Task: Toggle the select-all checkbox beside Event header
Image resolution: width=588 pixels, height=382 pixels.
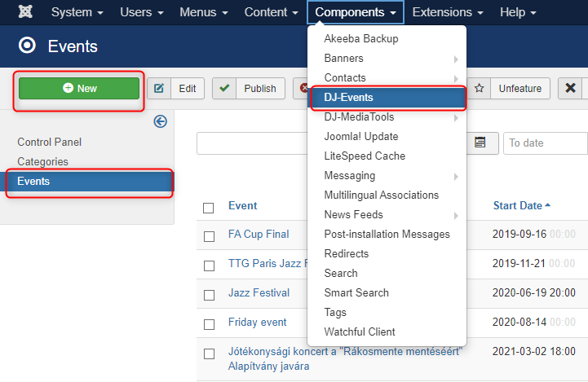Action: 209,208
